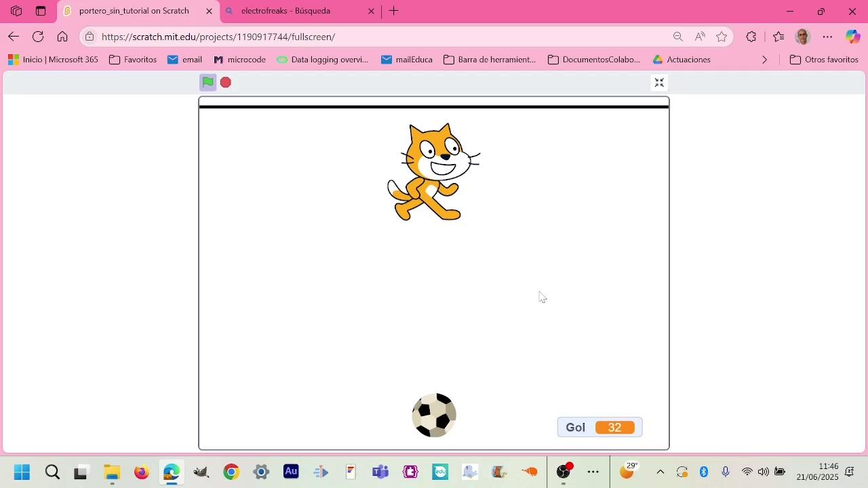
Task: Open the Otros favoritos folder
Action: click(x=825, y=60)
